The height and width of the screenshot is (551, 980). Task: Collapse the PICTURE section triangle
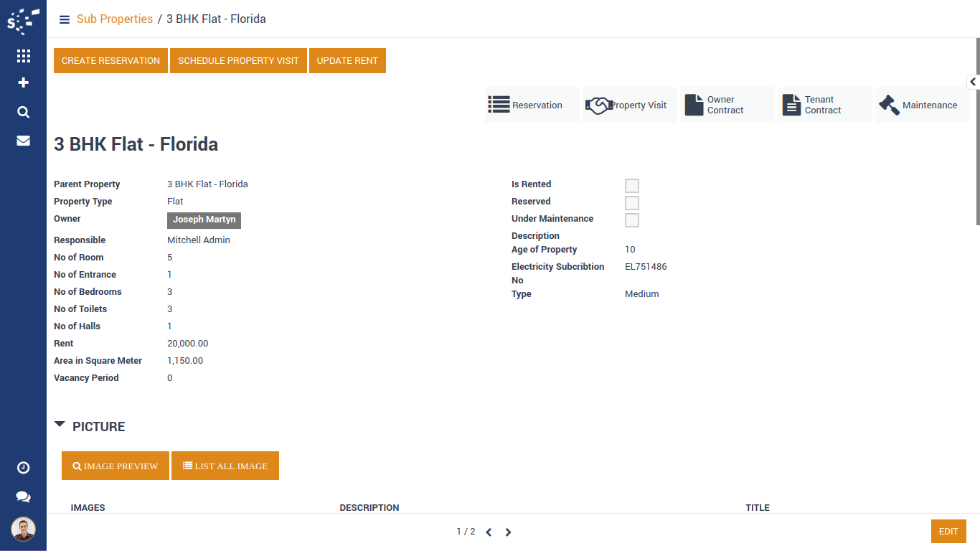click(x=60, y=425)
